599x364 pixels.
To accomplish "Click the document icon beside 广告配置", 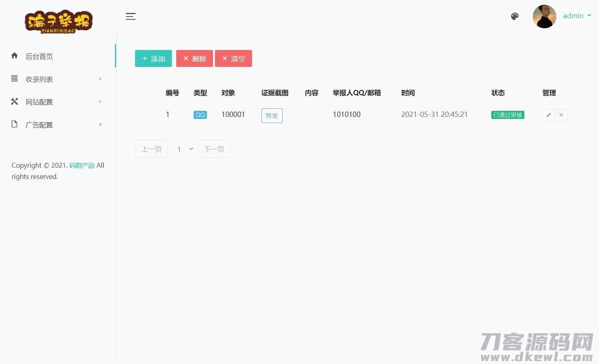I will click(15, 124).
